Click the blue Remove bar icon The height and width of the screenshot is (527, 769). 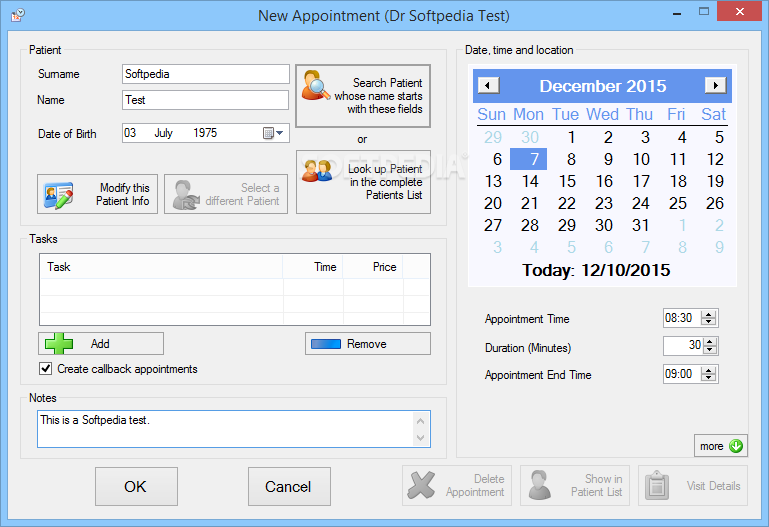pyautogui.click(x=326, y=344)
